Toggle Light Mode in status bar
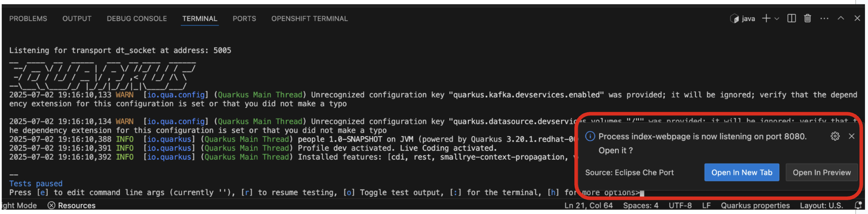Screen dimensions: 868x214 [x=19, y=205]
